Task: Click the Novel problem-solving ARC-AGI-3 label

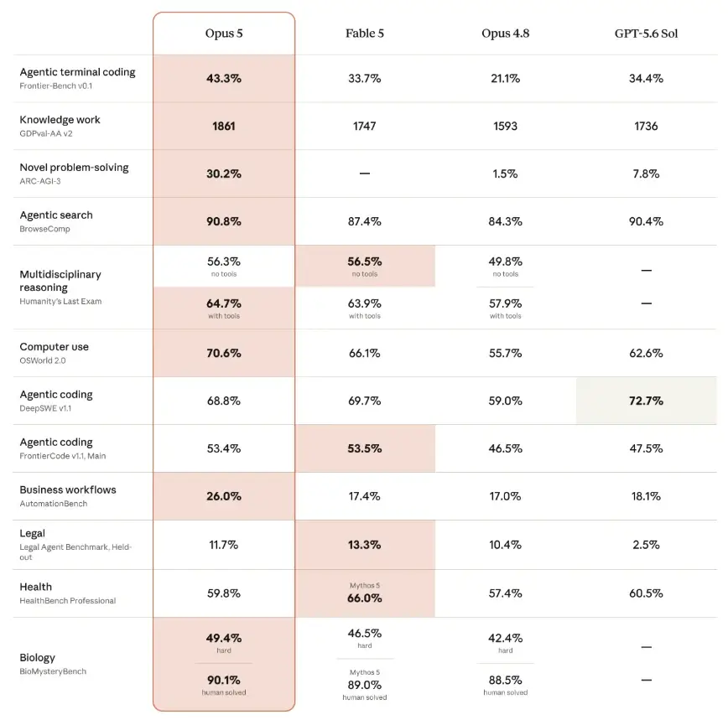Action: coord(74,173)
